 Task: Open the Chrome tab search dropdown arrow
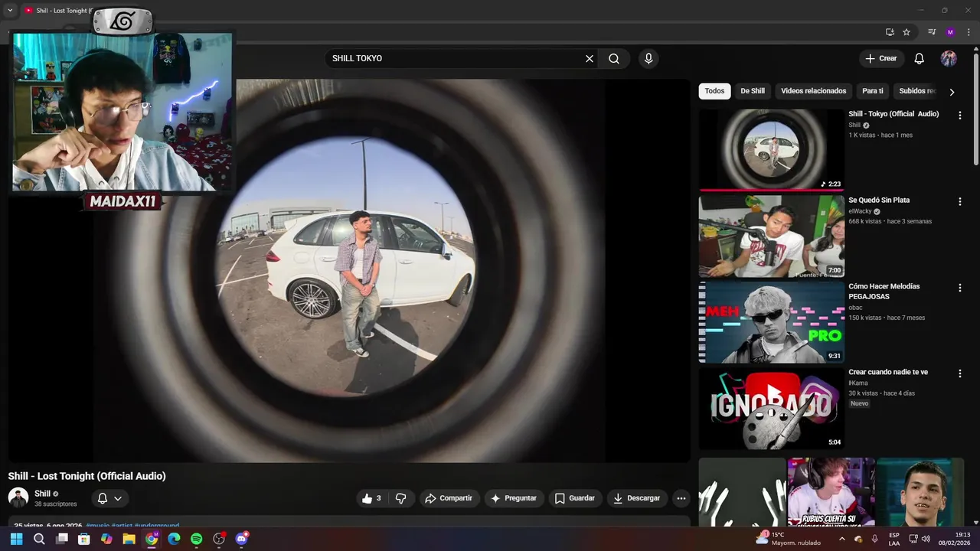[10, 10]
